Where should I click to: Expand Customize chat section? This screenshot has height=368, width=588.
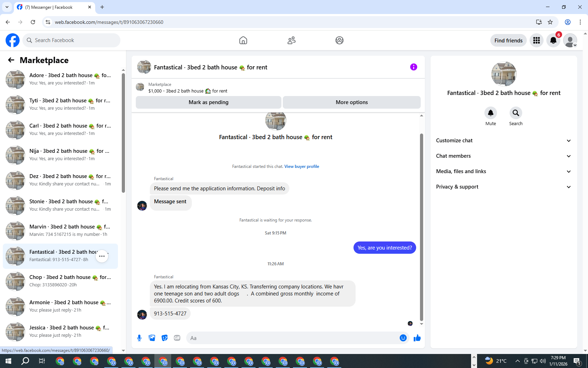point(504,141)
